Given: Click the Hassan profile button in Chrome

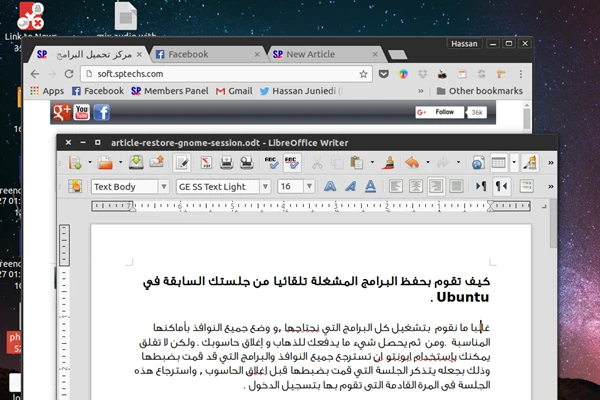Looking at the screenshot, I should (x=464, y=44).
